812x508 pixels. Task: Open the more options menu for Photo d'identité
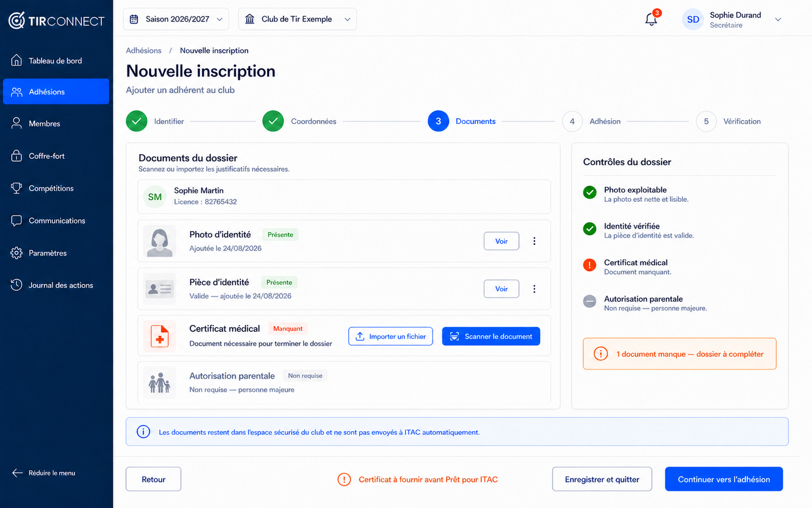(x=534, y=241)
